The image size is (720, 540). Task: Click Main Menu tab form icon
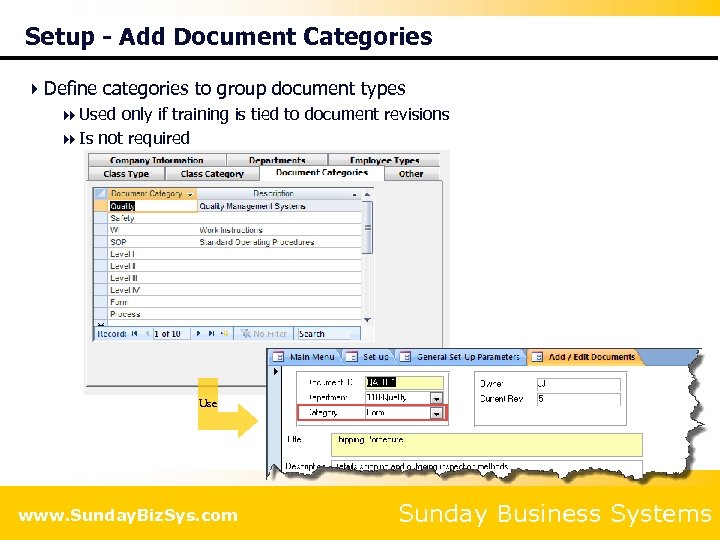pos(278,357)
